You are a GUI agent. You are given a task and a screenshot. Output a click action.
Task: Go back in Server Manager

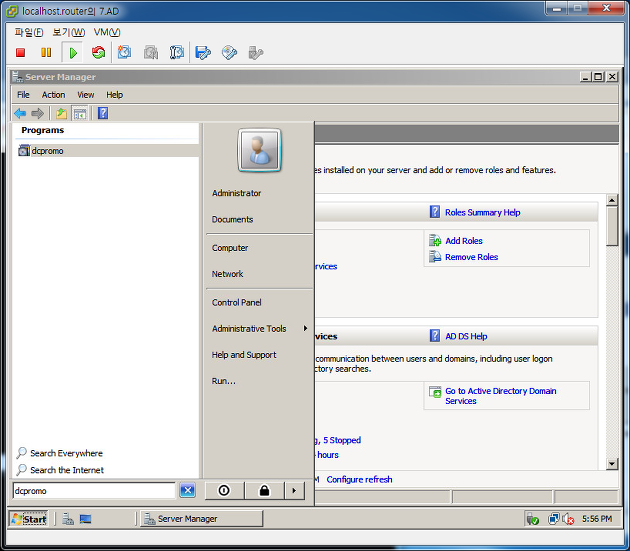(x=20, y=113)
